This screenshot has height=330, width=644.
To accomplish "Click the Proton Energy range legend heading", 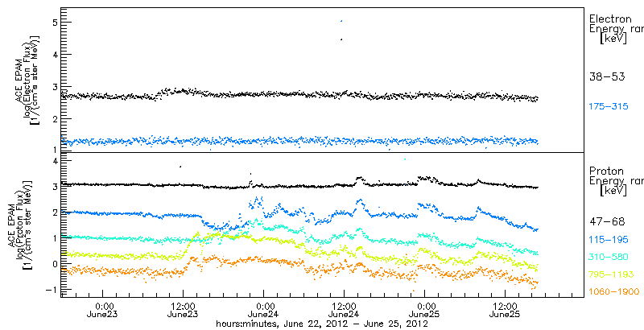I will coord(615,180).
